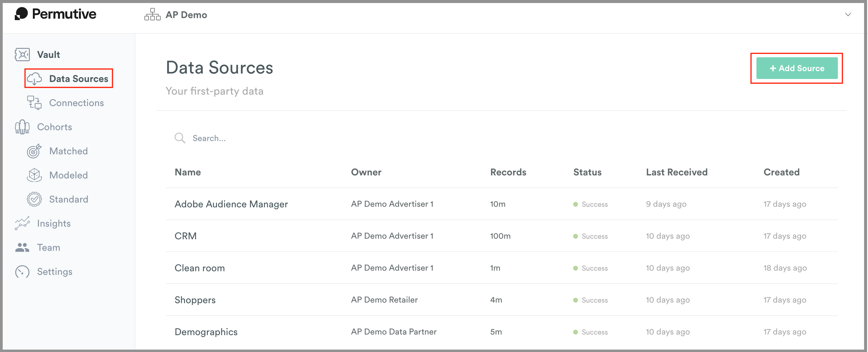This screenshot has width=868, height=352.
Task: Click the 9 days ago value
Action: pos(666,204)
